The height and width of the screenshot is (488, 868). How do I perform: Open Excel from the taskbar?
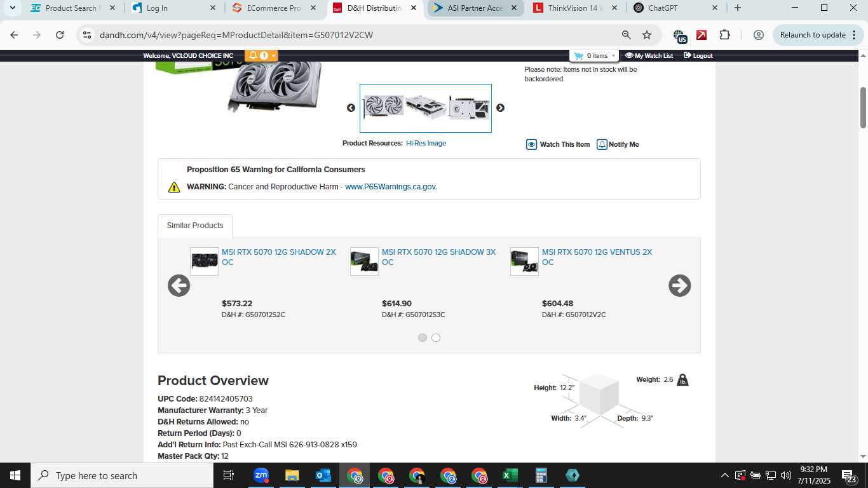510,475
